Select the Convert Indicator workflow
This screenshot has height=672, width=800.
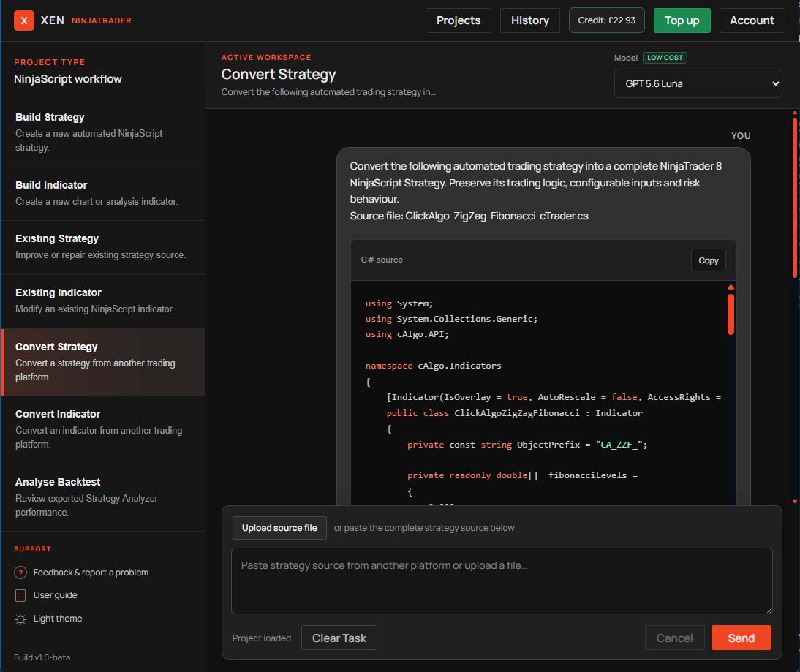[x=102, y=430]
